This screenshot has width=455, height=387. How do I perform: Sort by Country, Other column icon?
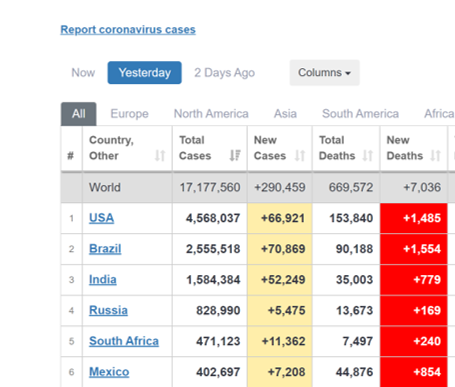160,156
